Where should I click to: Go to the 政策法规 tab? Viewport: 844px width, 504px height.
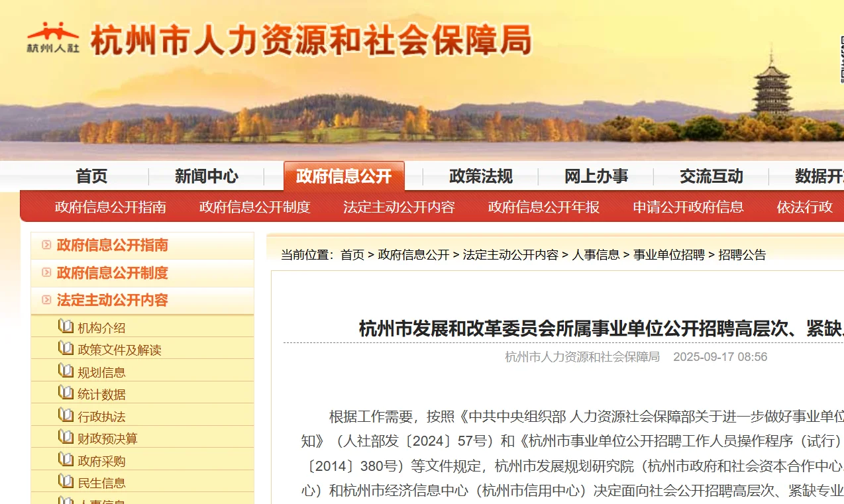click(x=481, y=176)
